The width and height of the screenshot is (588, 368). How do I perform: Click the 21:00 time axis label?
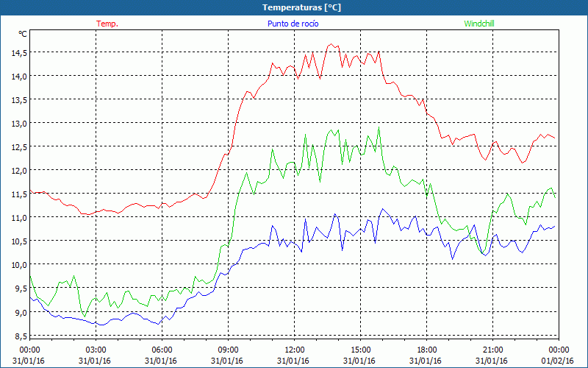[492, 350]
